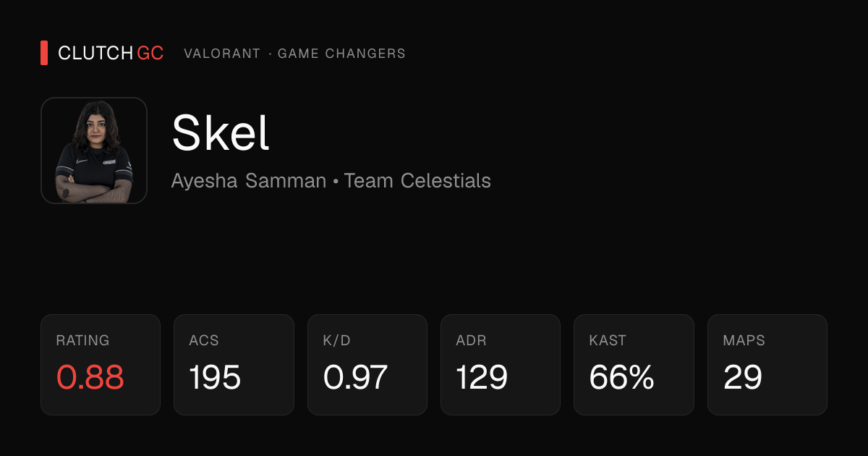This screenshot has width=868, height=456.
Task: Click the 0.97 K/D value
Action: [356, 378]
